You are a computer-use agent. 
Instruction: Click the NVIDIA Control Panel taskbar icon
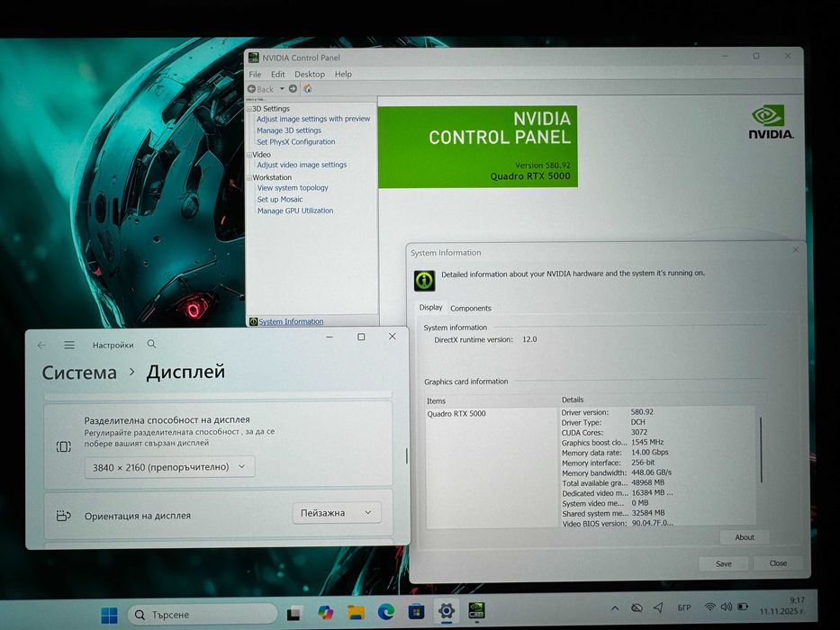tap(477, 610)
